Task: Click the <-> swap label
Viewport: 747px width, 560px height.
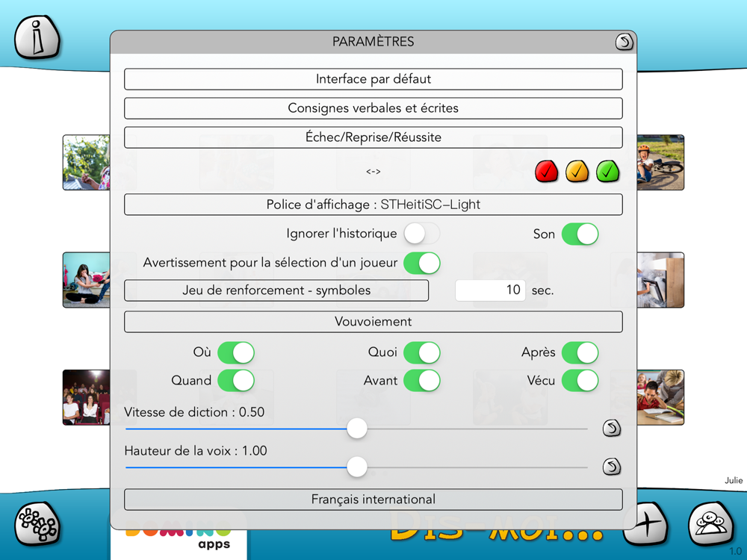Action: click(x=373, y=172)
